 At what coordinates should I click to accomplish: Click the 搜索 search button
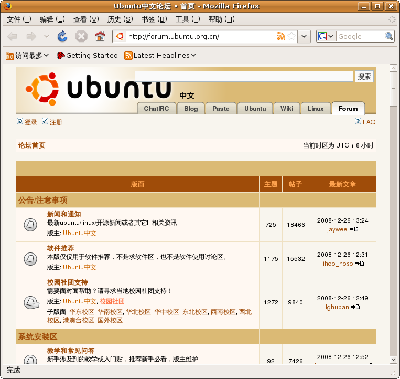[364, 77]
